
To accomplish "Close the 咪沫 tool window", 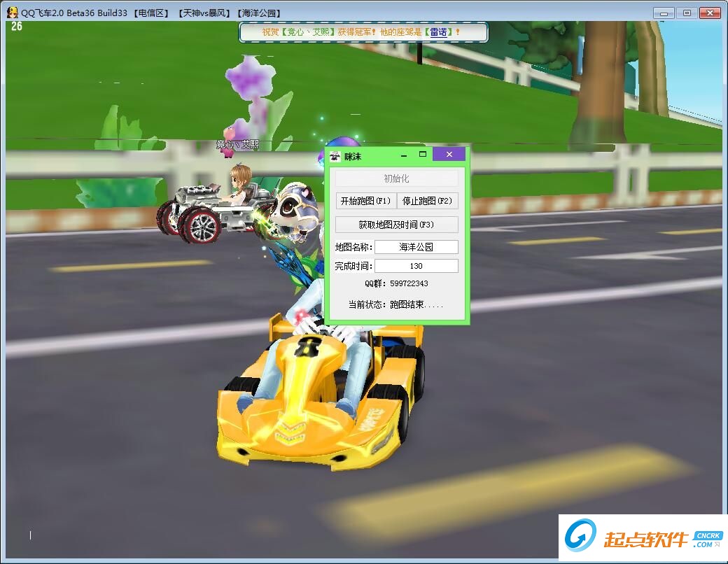I will (x=449, y=155).
